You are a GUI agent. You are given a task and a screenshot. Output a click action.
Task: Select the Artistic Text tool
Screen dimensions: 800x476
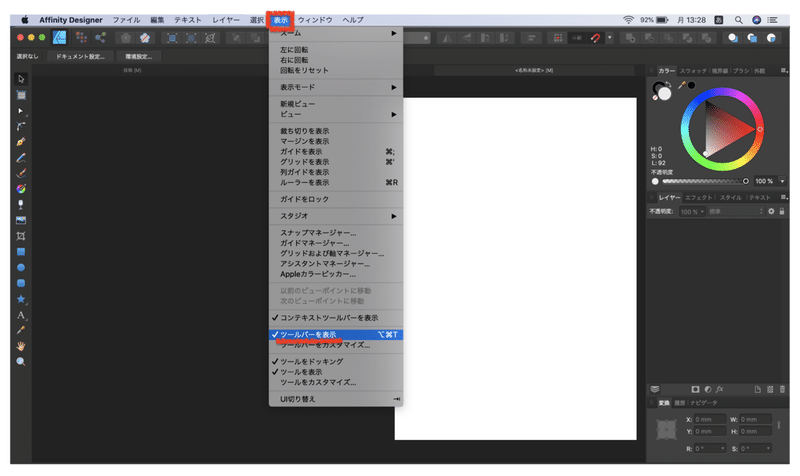(x=21, y=315)
